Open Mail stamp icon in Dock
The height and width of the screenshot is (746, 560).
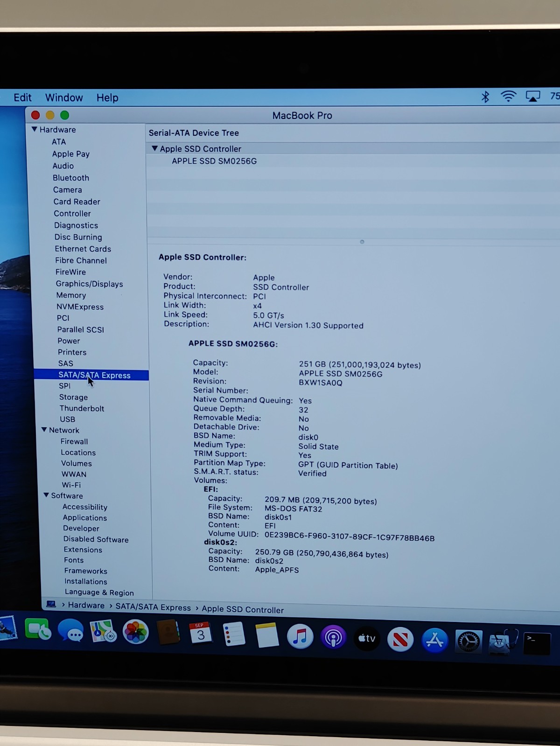(x=8, y=628)
